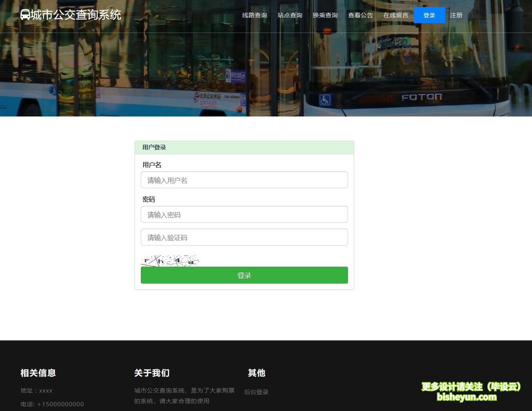Image resolution: width=532 pixels, height=411 pixels.
Task: Click the blue 登录 navbar button
Action: (429, 15)
